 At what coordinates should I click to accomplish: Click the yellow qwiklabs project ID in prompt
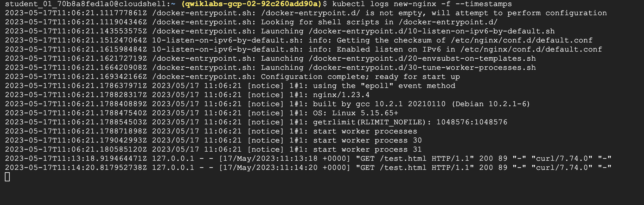[x=251, y=4]
